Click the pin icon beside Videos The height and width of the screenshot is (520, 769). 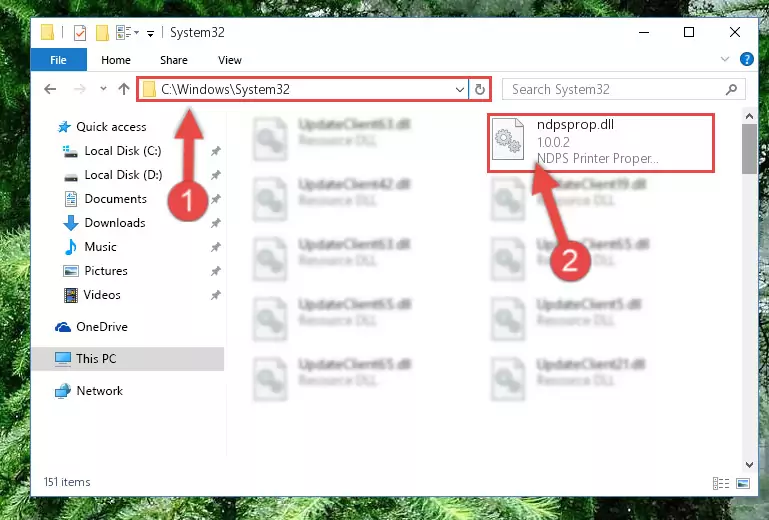point(215,295)
